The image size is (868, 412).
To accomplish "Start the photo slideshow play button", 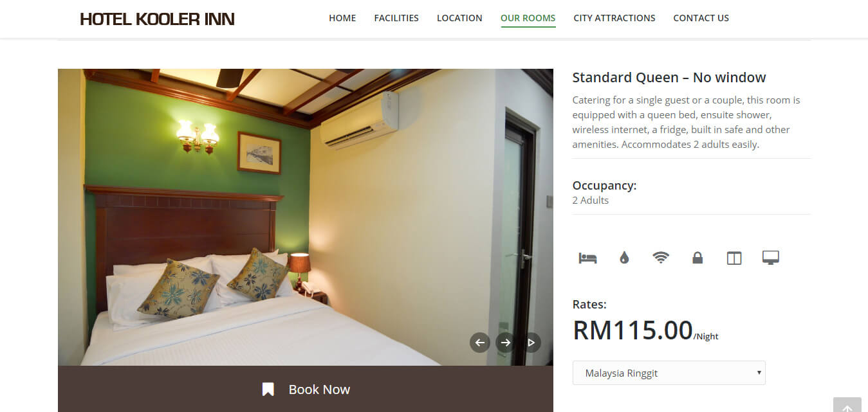I will [531, 343].
